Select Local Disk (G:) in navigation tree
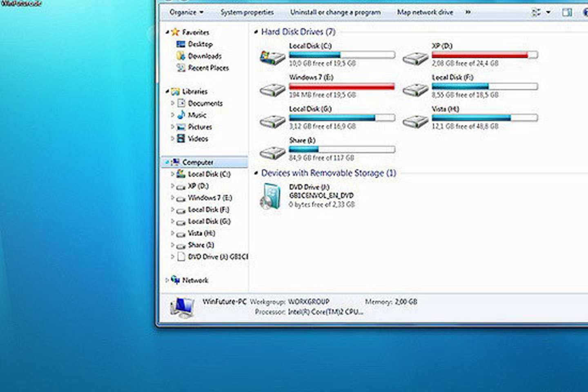The height and width of the screenshot is (392, 588). [x=209, y=221]
